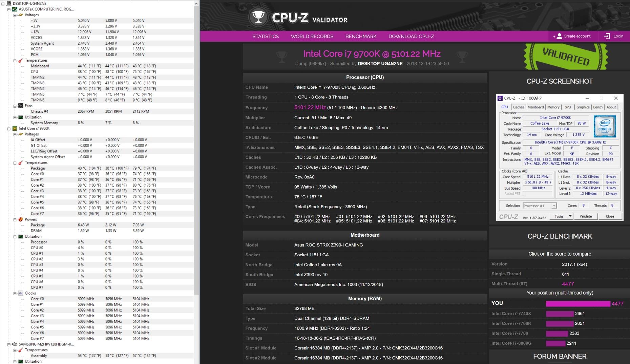The image size is (630, 364).
Task: Switch to the Caches tab in CPU-Z
Action: coord(519,107)
